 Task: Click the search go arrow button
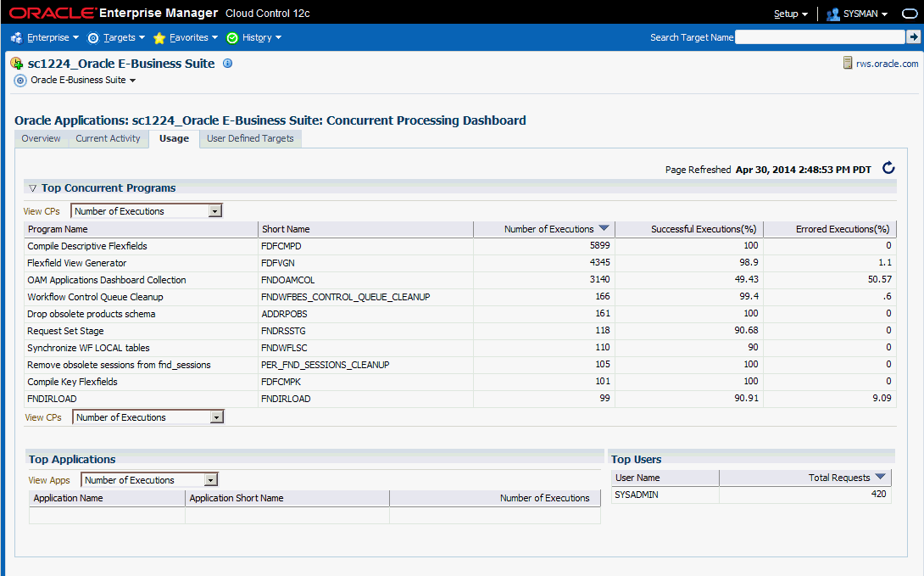click(x=913, y=37)
